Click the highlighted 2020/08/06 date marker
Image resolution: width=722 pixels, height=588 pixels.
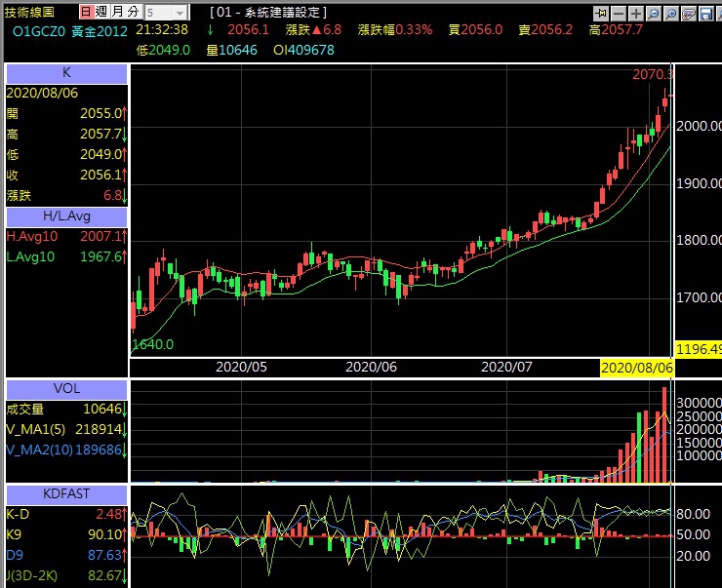coord(636,368)
